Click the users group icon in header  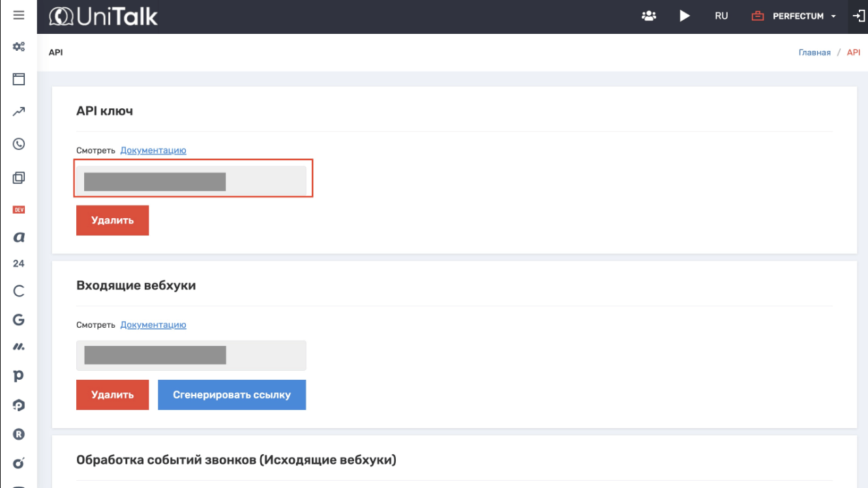649,16
